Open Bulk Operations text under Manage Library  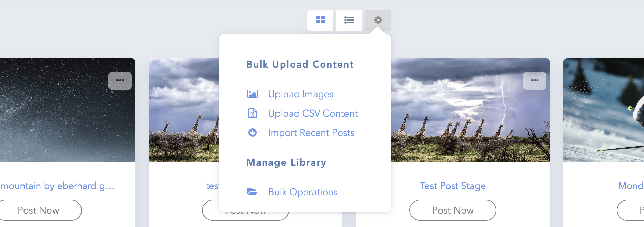pyautogui.click(x=303, y=192)
